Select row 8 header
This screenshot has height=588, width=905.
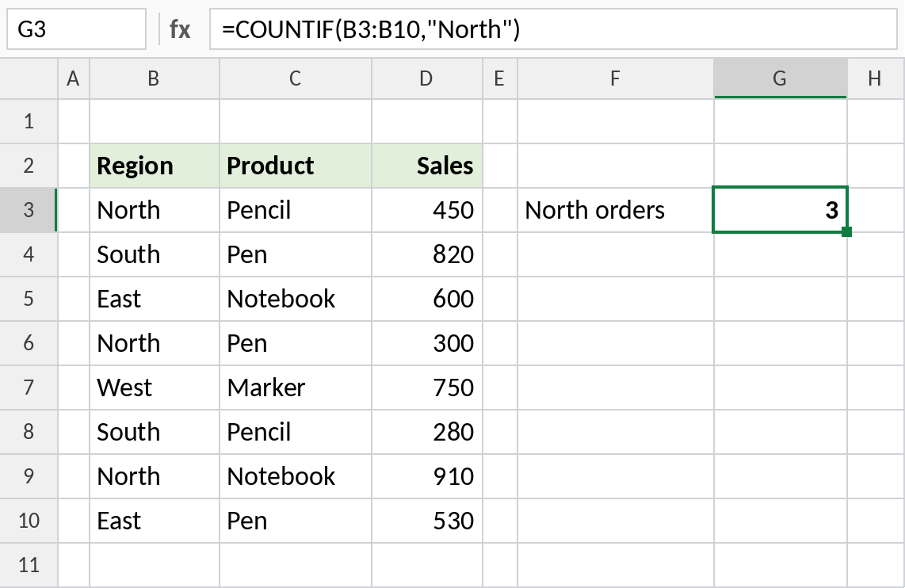click(x=29, y=432)
